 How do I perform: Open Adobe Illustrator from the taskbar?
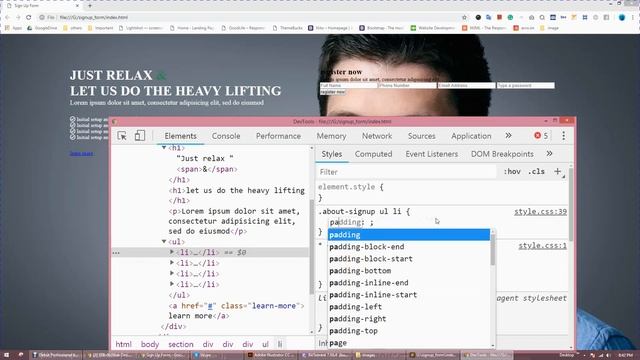click(271, 355)
